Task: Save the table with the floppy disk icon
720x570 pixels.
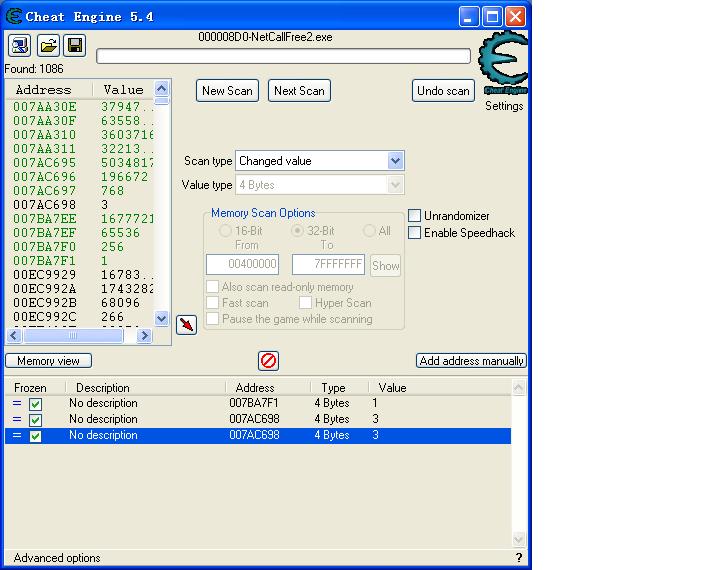Action: pos(74,45)
